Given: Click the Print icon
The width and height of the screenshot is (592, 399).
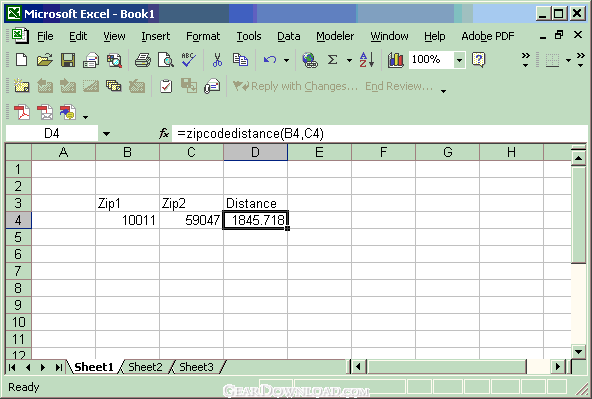Looking at the screenshot, I should tap(143, 60).
